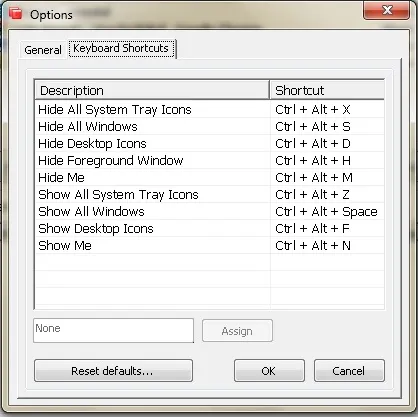Switch to the General tab
The width and height of the screenshot is (418, 417).
(x=43, y=50)
